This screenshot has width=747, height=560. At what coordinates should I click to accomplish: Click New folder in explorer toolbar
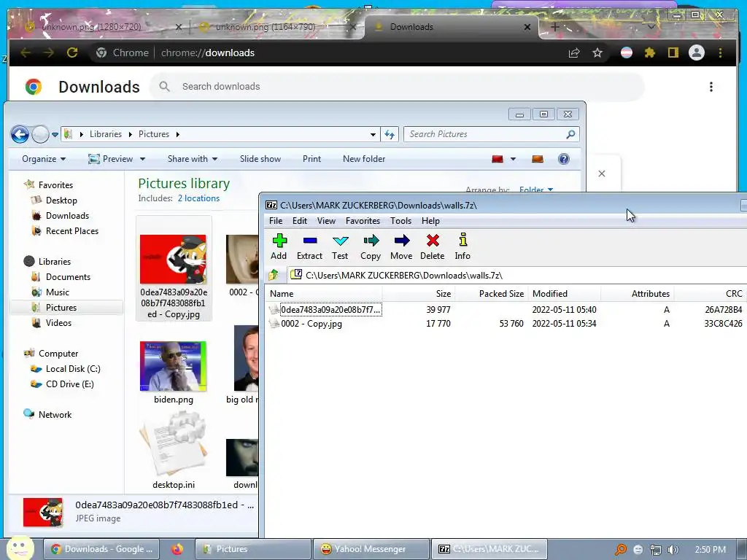coord(364,159)
